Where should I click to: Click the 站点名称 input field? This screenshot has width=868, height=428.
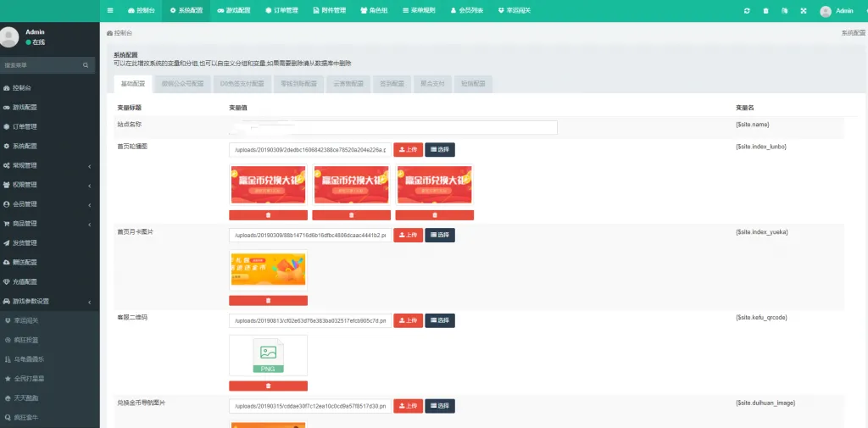[x=393, y=127]
